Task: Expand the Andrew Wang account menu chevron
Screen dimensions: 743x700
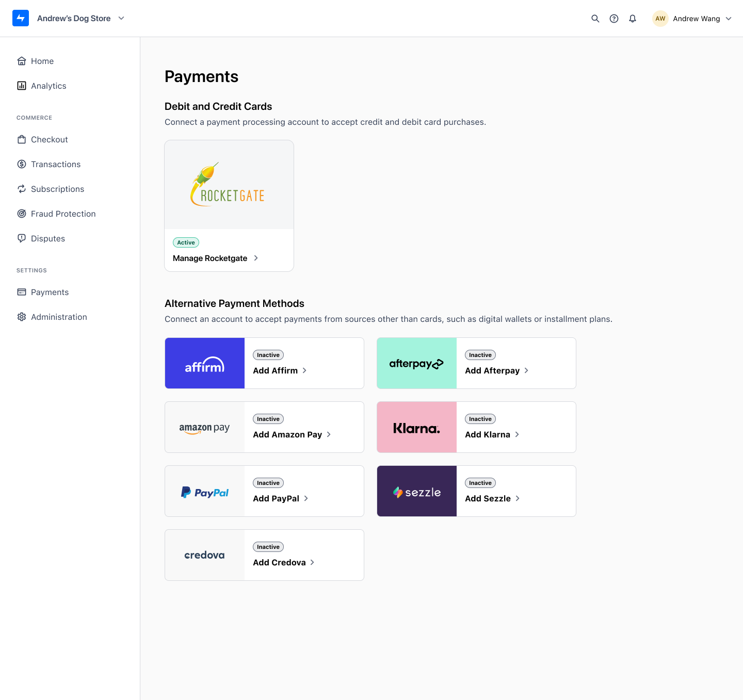Action: [x=729, y=19]
